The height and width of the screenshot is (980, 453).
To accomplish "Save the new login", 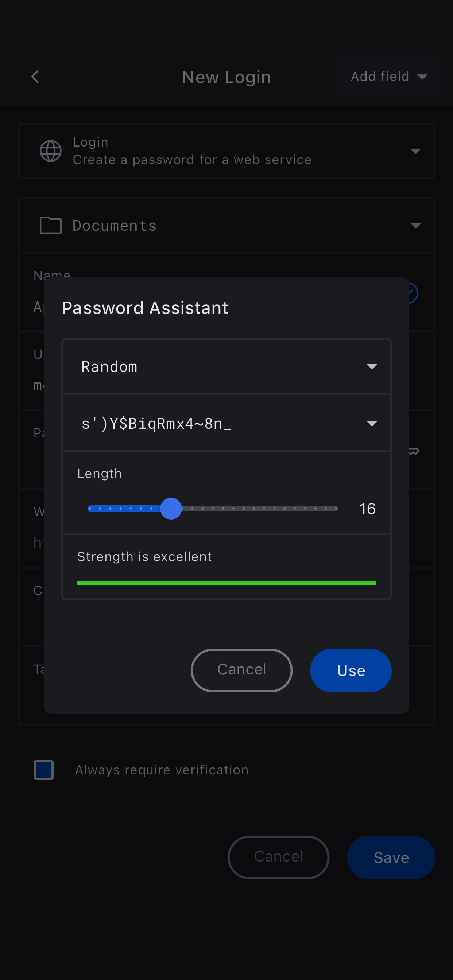I will click(391, 857).
